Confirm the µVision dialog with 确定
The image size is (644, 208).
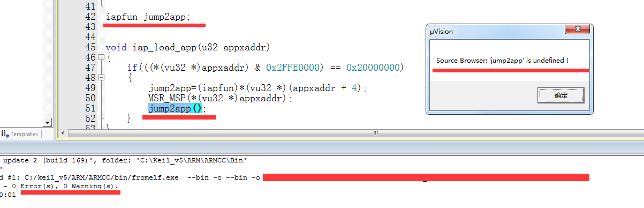tap(560, 95)
